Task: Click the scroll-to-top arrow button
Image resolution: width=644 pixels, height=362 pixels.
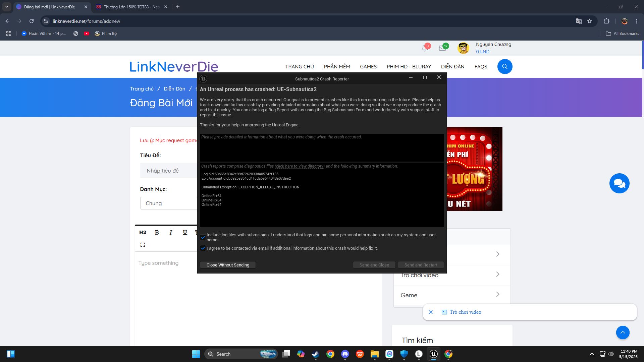Action: pos(623,333)
